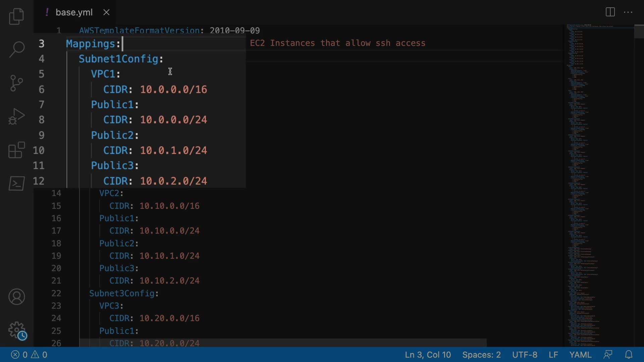Click the Ln 3, Col 10 status item
This screenshot has height=362, width=644.
coord(428,355)
